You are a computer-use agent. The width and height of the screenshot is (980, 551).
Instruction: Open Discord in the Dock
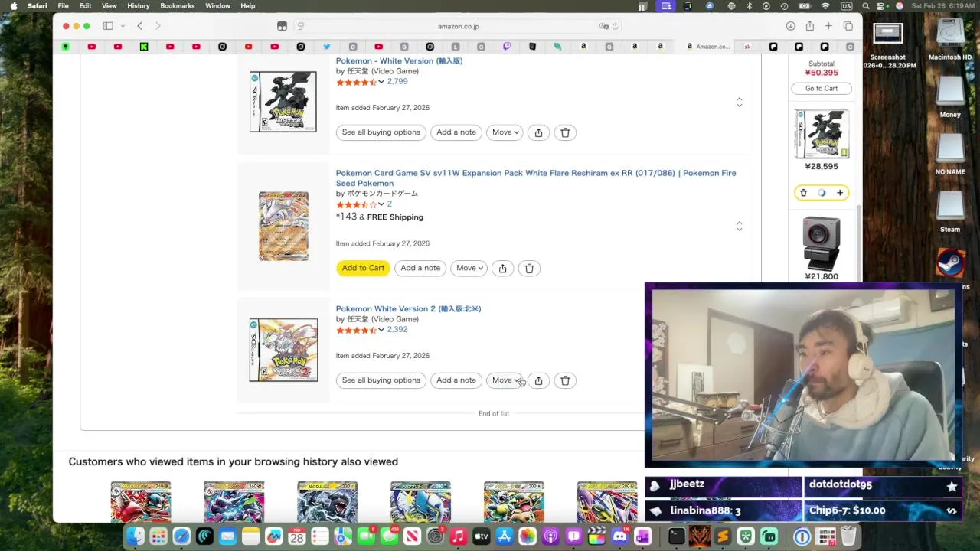pos(619,536)
